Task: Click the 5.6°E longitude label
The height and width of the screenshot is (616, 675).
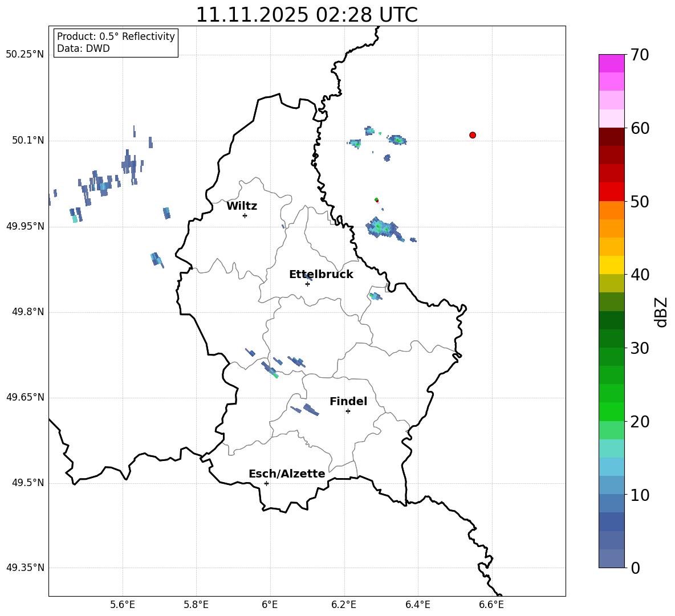Action: tap(123, 605)
